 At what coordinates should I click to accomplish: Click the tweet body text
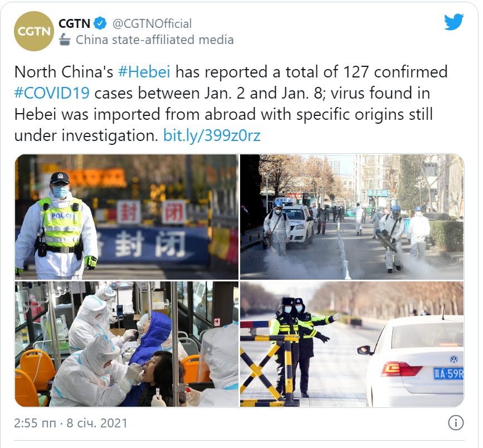(x=231, y=104)
